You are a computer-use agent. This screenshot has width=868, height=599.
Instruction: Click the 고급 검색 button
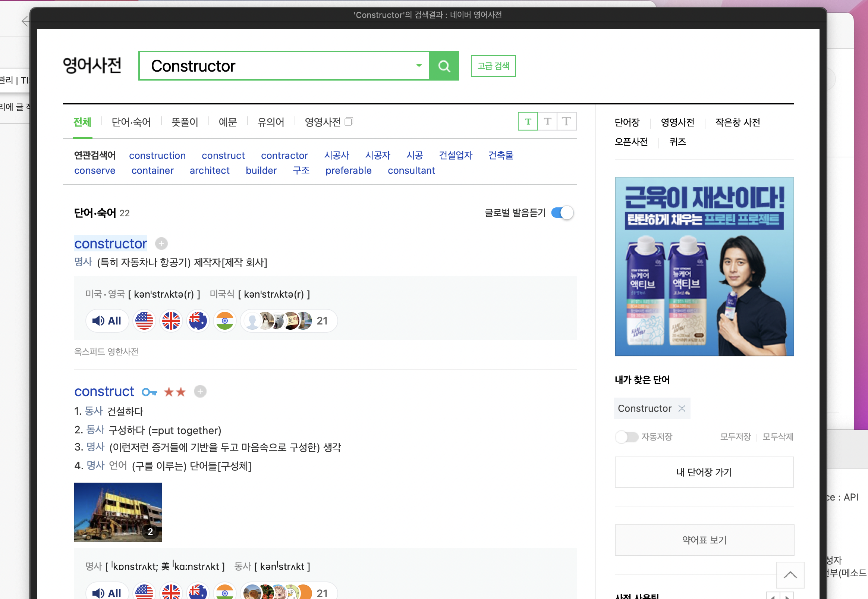click(493, 66)
